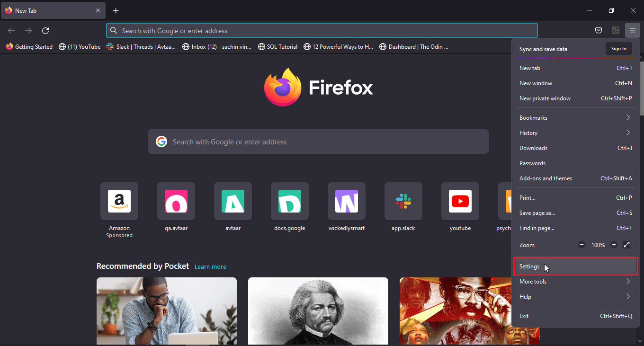Follow the Learn more link beside Pocket
This screenshot has height=346, width=644.
point(210,267)
